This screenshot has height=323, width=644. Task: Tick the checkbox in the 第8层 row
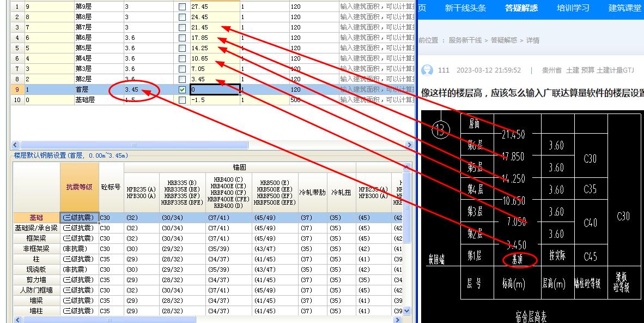[182, 17]
